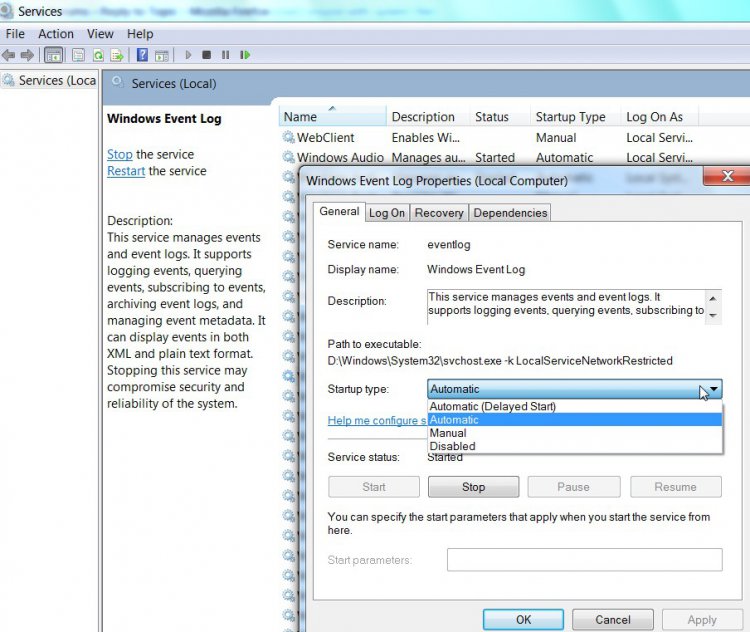Click Cancel in the properties dialog

pos(613,620)
